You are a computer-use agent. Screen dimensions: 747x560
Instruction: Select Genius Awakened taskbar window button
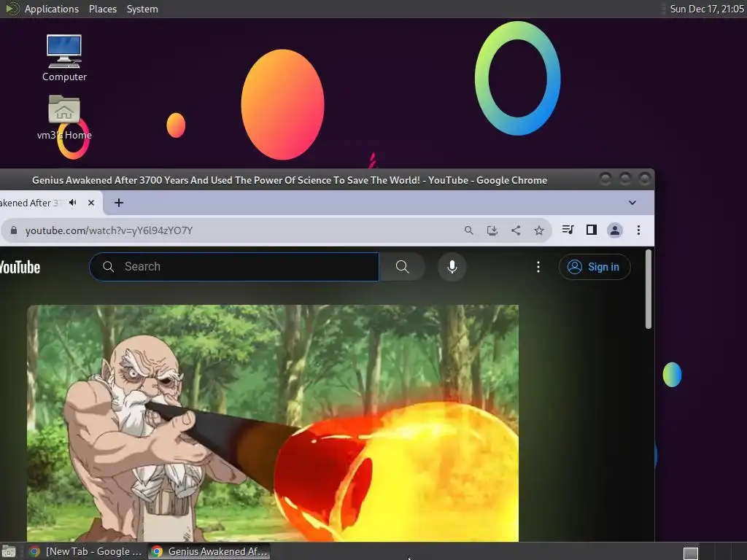click(209, 551)
